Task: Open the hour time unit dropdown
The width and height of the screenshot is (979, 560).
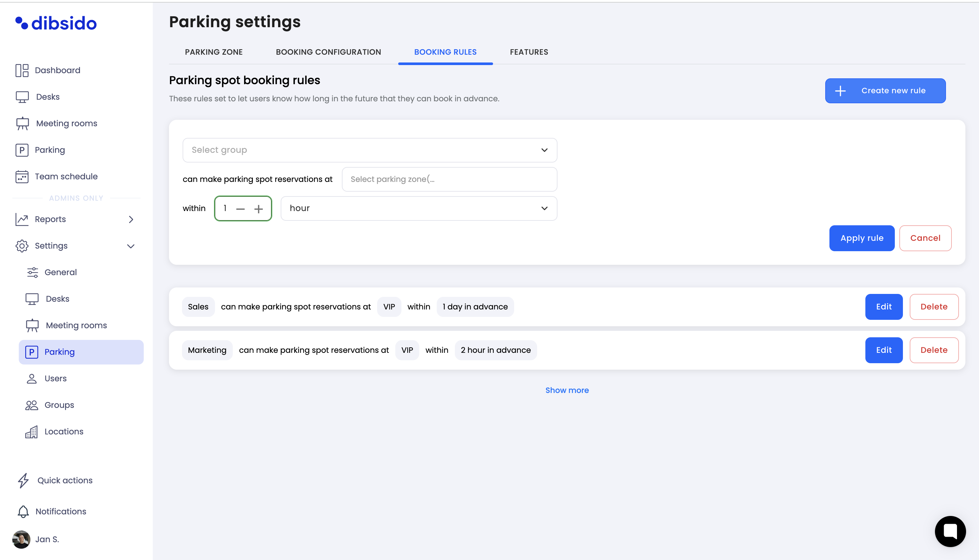Action: 419,208
